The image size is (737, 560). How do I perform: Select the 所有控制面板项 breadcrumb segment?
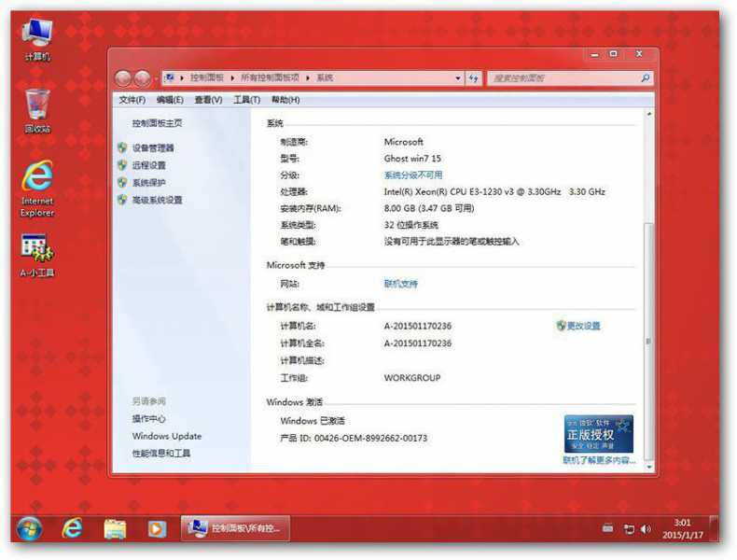(x=270, y=77)
